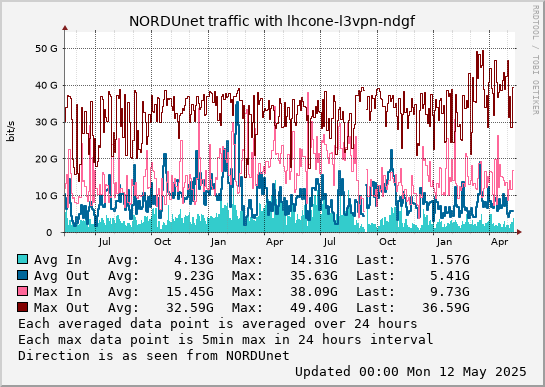Click the Max Out average value 32.59G
Viewport: 545px width, 387px height.
[x=190, y=308]
